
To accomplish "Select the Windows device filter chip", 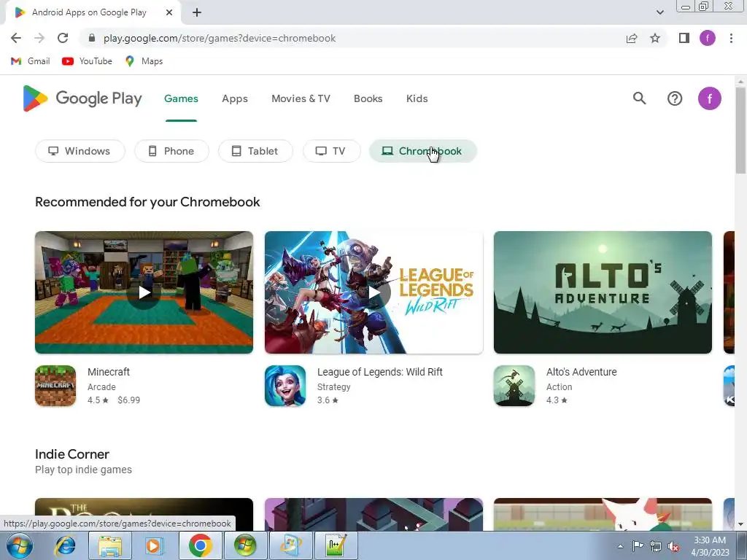I will (80, 151).
